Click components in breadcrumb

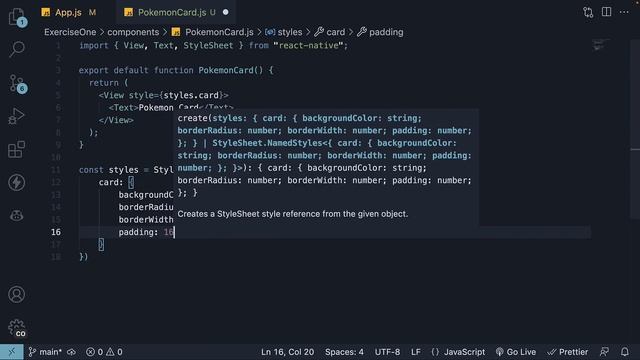tap(133, 32)
